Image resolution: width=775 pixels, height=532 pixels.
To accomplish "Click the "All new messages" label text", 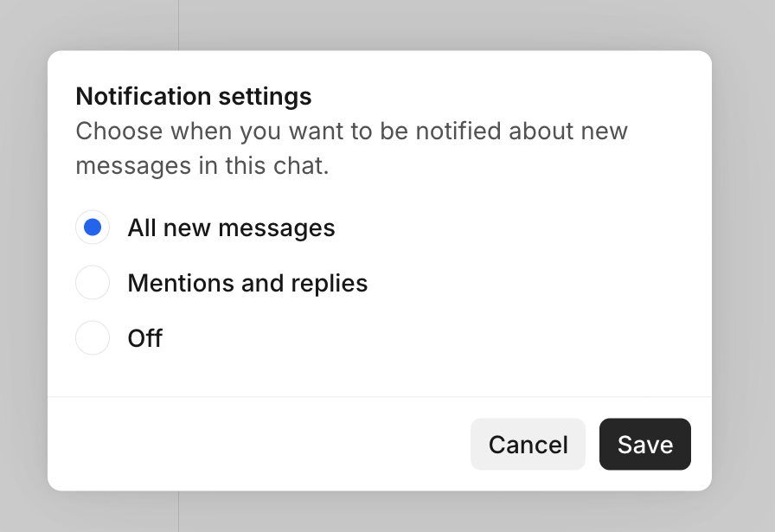I will 231,228.
